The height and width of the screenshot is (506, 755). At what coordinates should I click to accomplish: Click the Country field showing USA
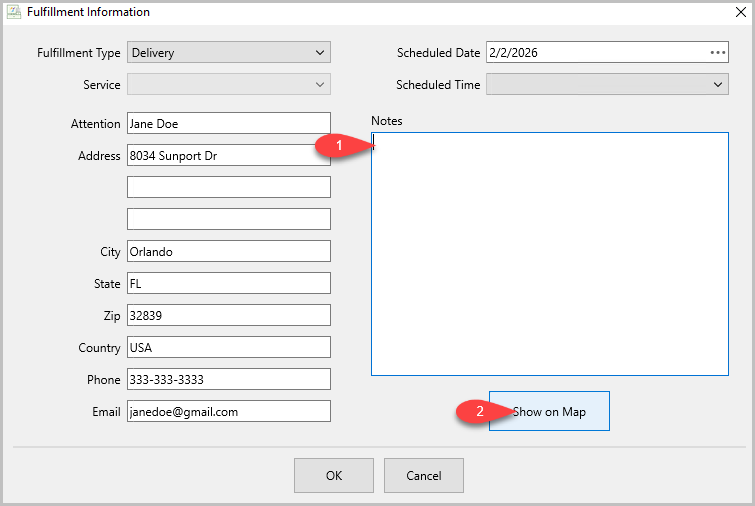229,347
